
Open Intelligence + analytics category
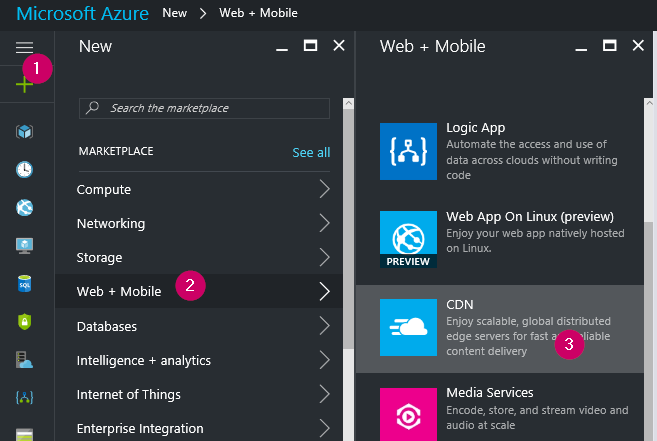[146, 360]
